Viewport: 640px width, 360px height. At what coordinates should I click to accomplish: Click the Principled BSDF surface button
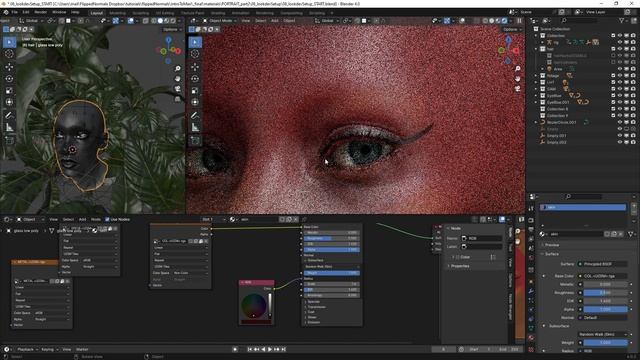[602, 264]
